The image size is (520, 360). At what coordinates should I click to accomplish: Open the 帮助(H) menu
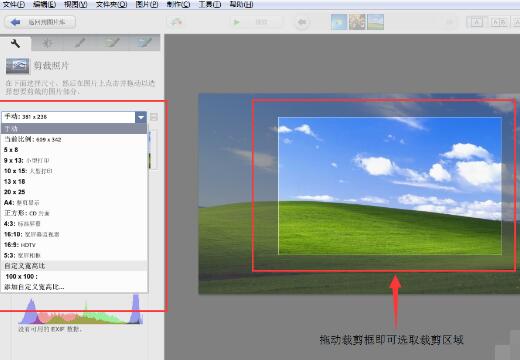click(x=241, y=4)
